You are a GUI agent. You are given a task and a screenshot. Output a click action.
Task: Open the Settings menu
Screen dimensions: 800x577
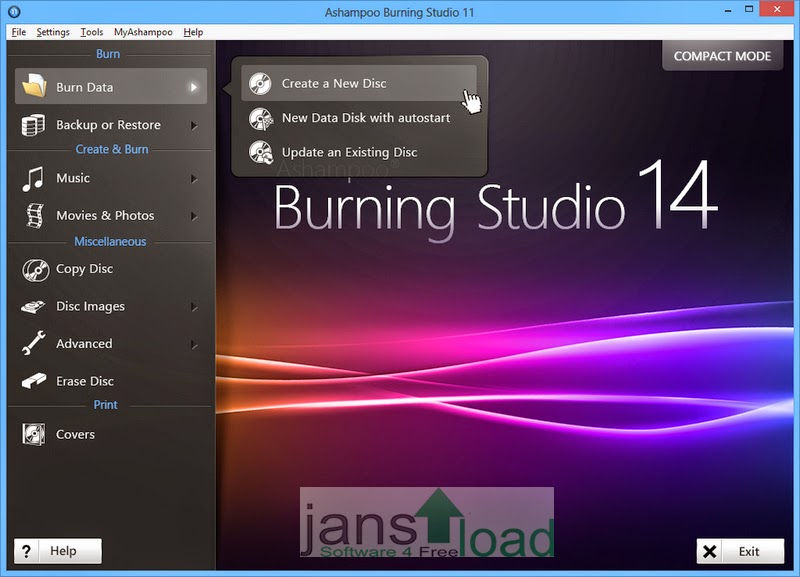click(x=53, y=32)
